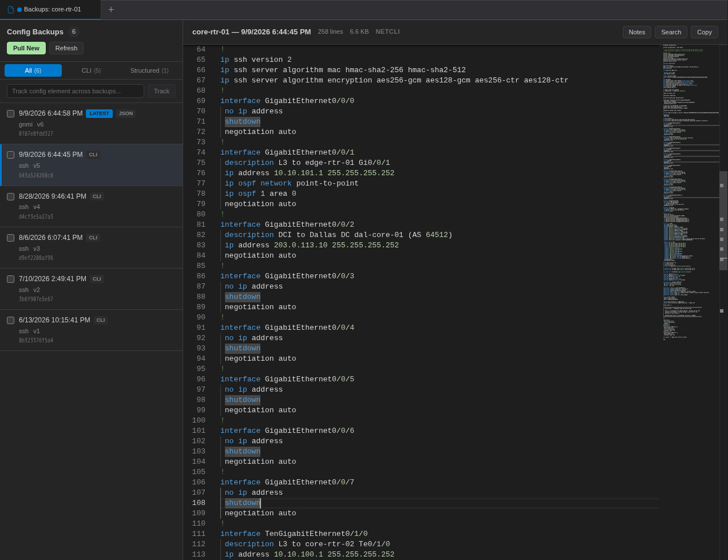Image resolution: width=728 pixels, height=560 pixels.
Task: Click highlighted shutdown on line 71
Action: point(243,121)
